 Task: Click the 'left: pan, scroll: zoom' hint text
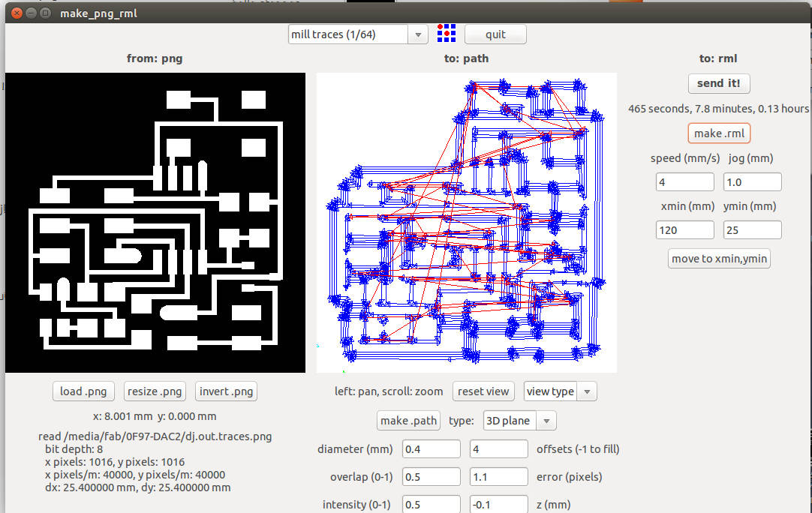(389, 391)
